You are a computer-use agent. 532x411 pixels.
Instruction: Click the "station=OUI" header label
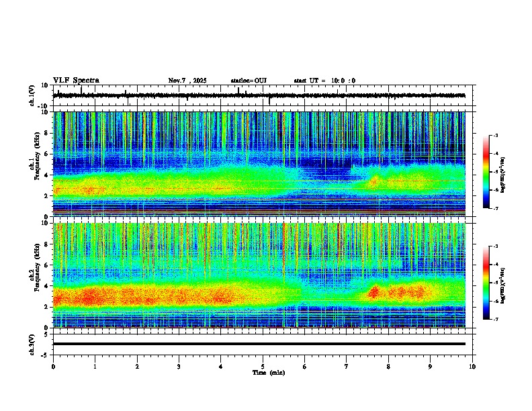[x=249, y=81]
